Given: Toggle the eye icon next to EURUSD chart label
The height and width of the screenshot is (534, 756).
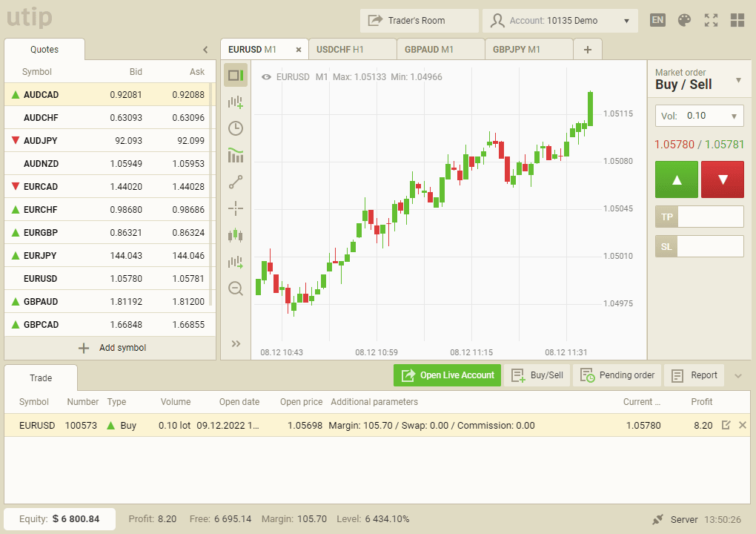Looking at the screenshot, I should (266, 76).
